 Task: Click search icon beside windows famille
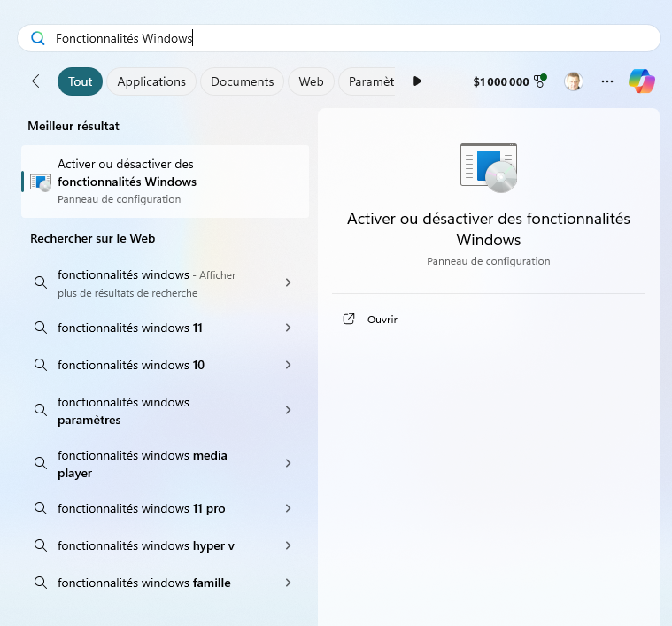[x=41, y=583]
